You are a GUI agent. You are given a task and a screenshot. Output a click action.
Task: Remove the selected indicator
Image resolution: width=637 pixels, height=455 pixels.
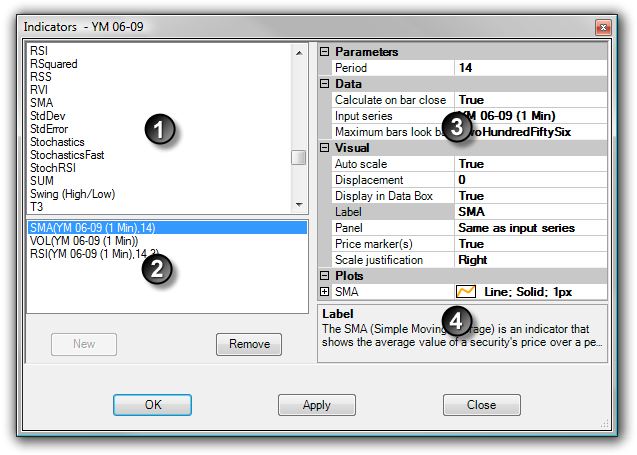coord(249,344)
